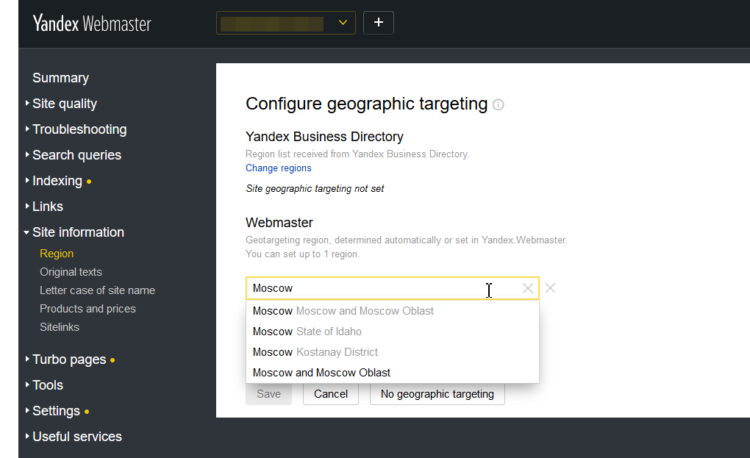The width and height of the screenshot is (750, 458).
Task: Go to Original texts page
Action: (71, 272)
